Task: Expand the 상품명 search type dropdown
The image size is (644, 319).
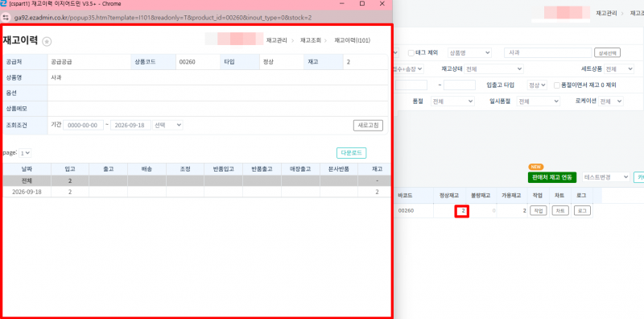Action: tap(469, 52)
